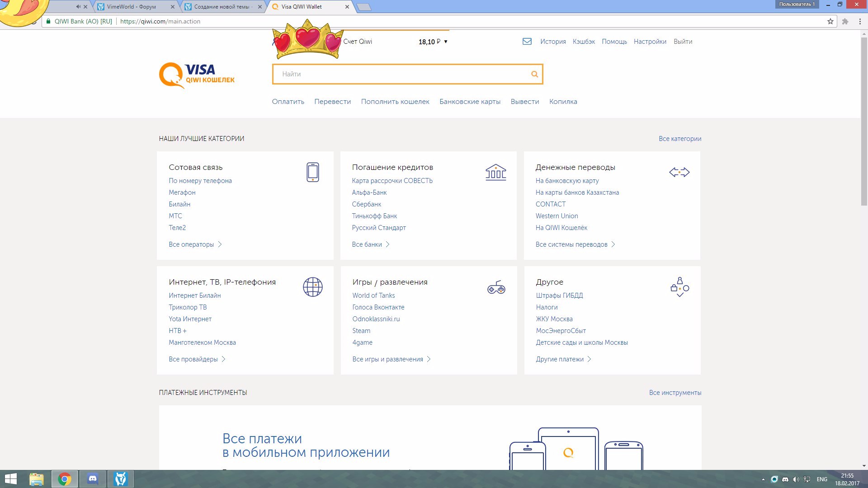Screen dimensions: 868x488
Task: Select На QIWI Кошелёк transfer link
Action: click(x=561, y=228)
